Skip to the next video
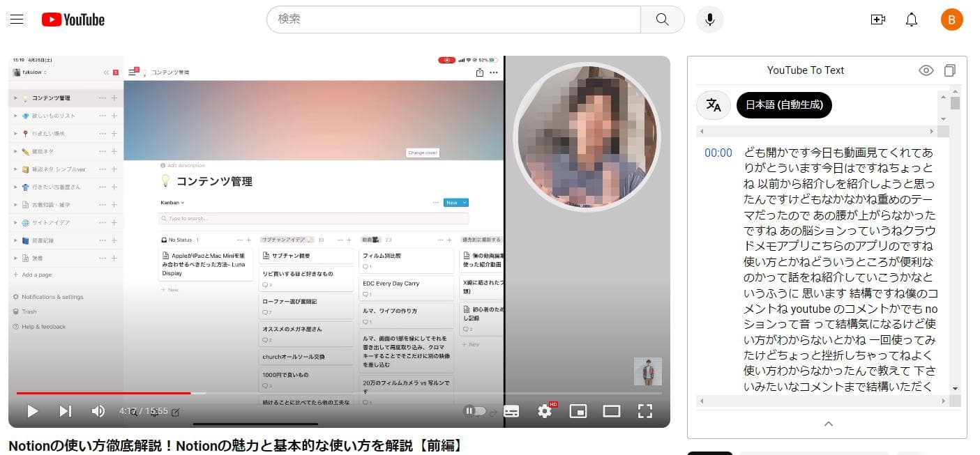The image size is (980, 455). tap(65, 411)
